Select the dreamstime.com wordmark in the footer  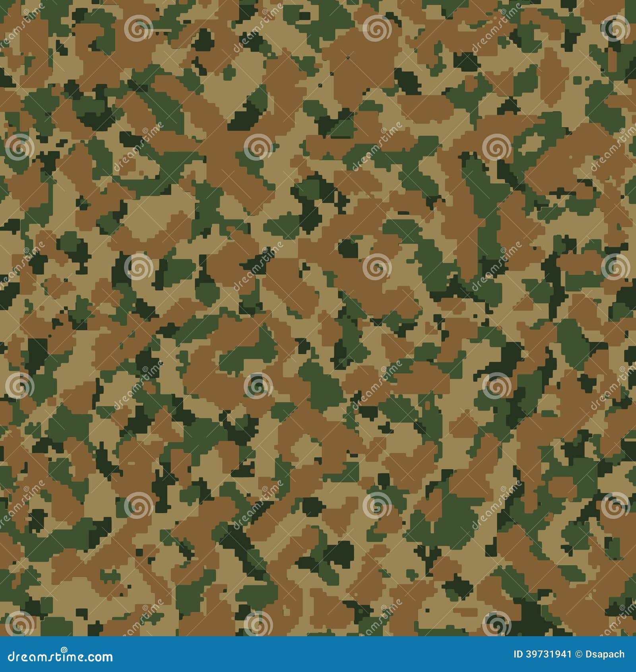[60, 657]
